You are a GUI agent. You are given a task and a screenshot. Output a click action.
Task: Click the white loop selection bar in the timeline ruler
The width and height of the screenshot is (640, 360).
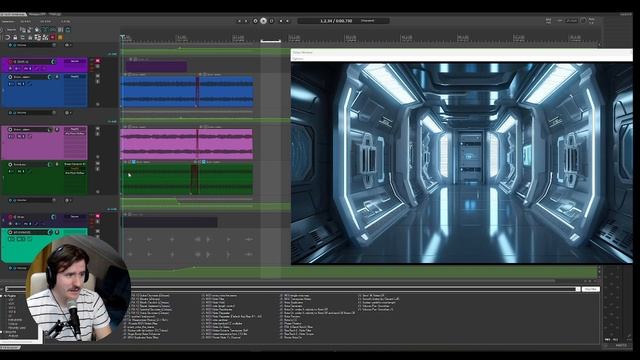(x=271, y=41)
